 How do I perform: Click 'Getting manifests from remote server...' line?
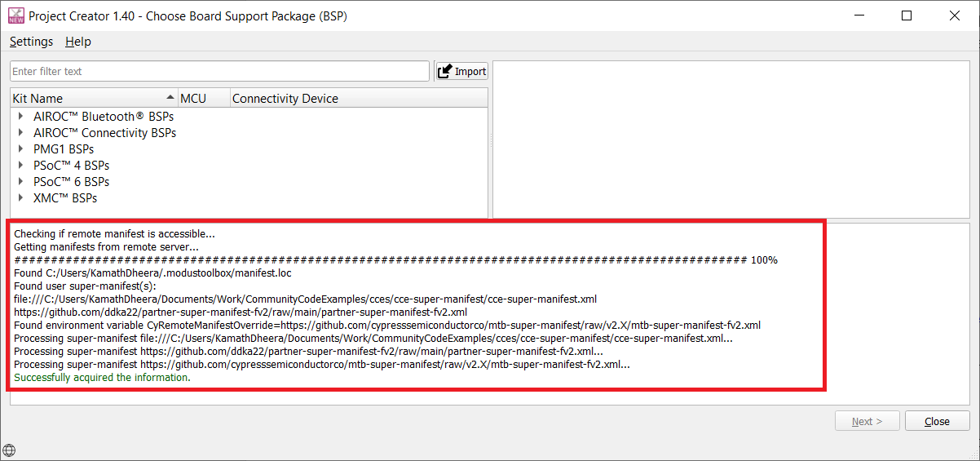[x=106, y=246]
